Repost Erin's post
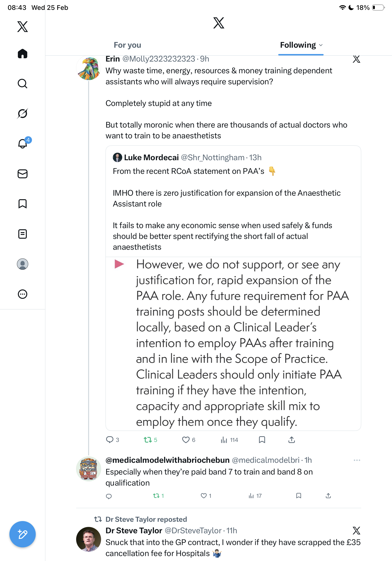 click(x=148, y=440)
